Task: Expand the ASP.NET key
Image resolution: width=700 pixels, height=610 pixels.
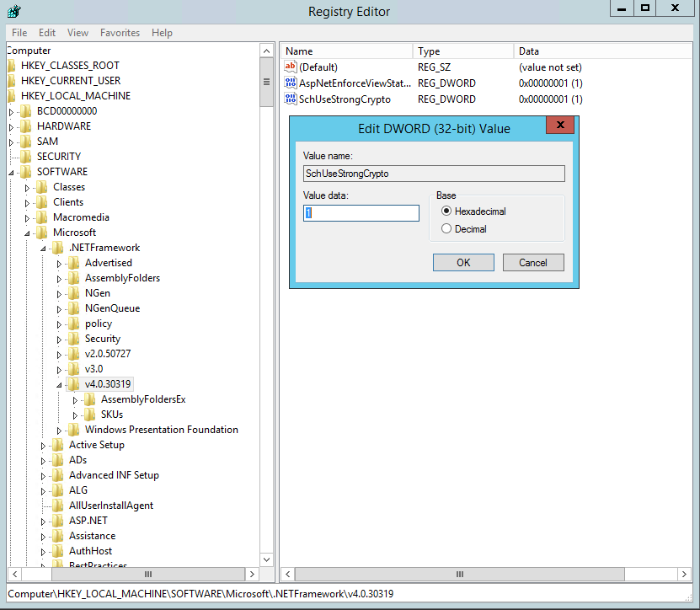Action: pos(44,520)
